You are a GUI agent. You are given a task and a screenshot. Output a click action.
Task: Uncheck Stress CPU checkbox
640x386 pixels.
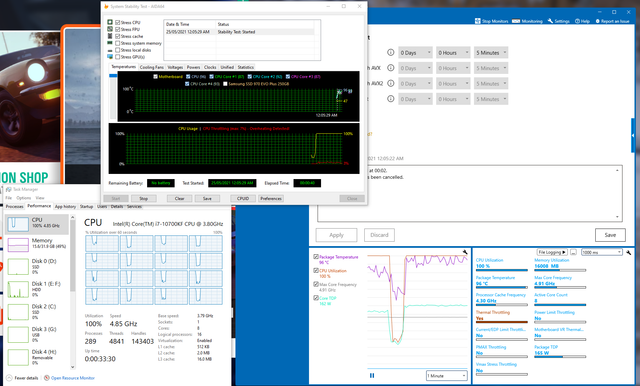[118, 22]
